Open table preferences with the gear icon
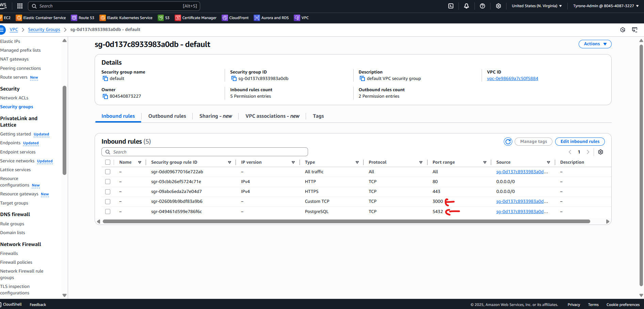 (600, 152)
